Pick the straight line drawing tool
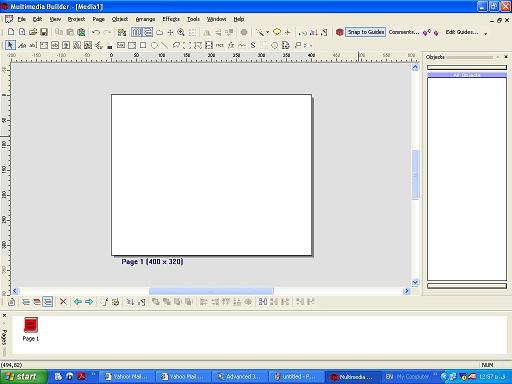The image size is (512, 384). (x=165, y=45)
